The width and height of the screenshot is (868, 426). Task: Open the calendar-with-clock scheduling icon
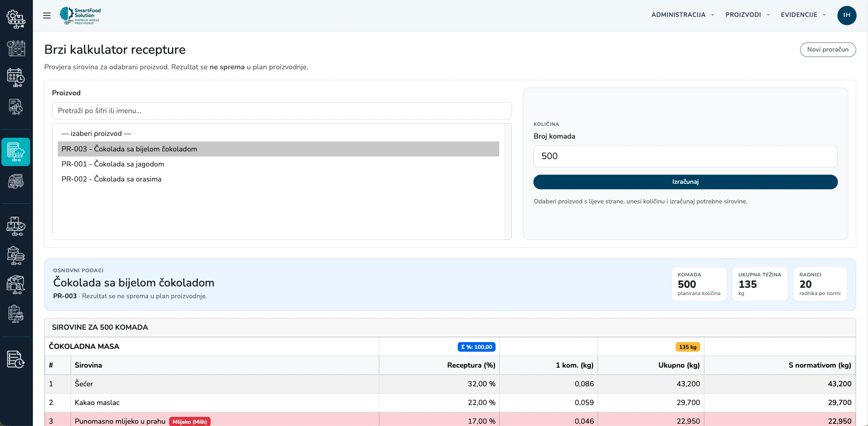tap(16, 78)
